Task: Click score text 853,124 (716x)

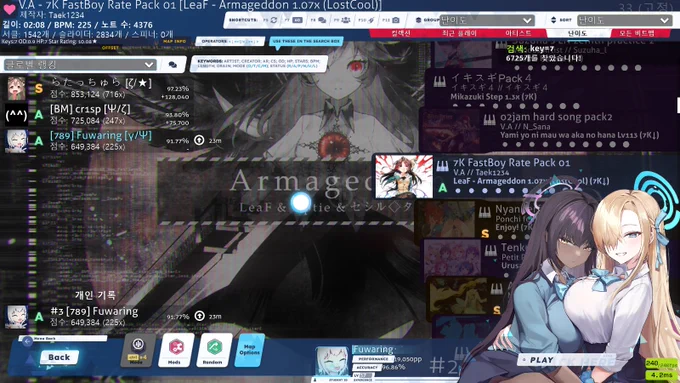Action: pos(88,94)
